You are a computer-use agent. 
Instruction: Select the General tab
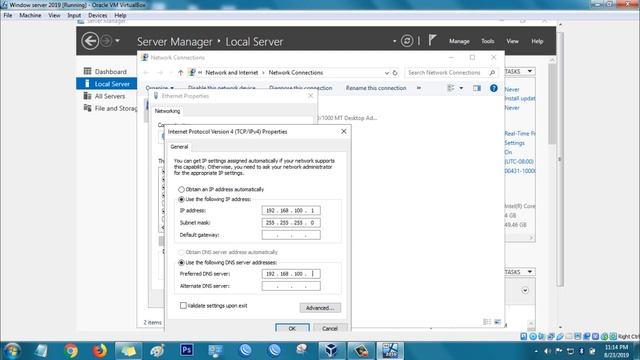(x=179, y=147)
